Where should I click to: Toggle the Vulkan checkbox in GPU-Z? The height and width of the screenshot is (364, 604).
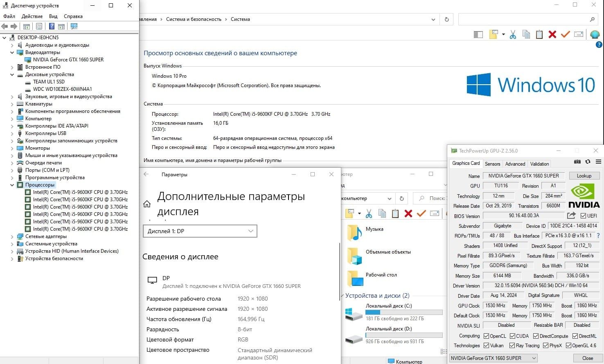[x=486, y=346]
